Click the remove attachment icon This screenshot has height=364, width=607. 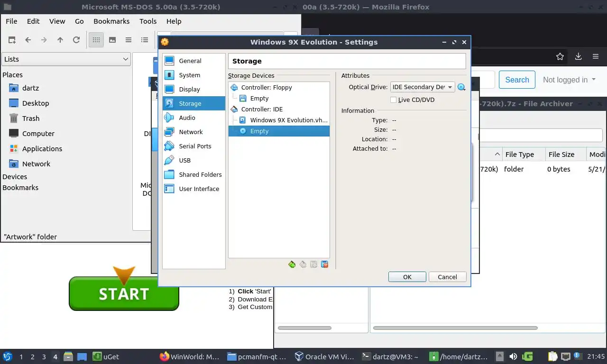(325, 264)
